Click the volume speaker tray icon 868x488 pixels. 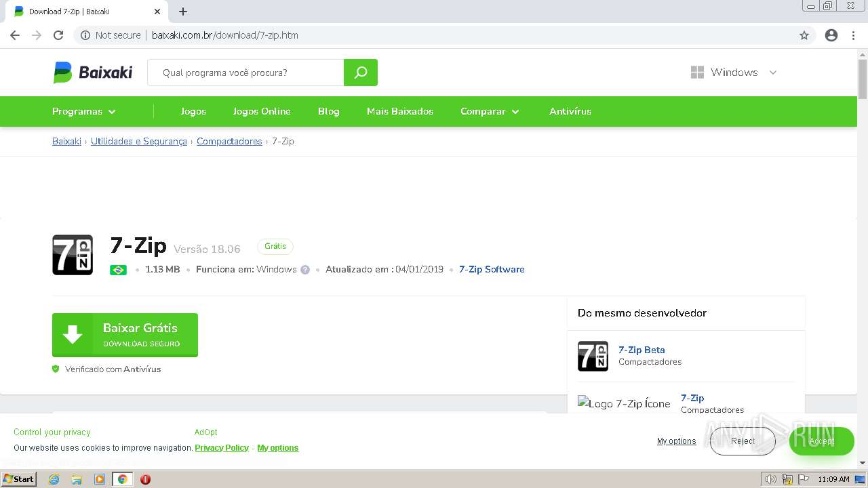click(x=771, y=479)
